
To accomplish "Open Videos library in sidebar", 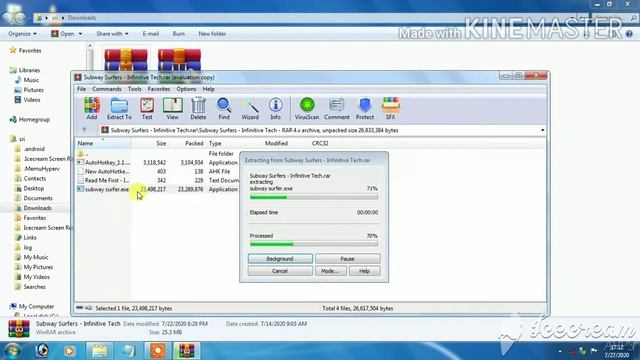I will pos(27,100).
